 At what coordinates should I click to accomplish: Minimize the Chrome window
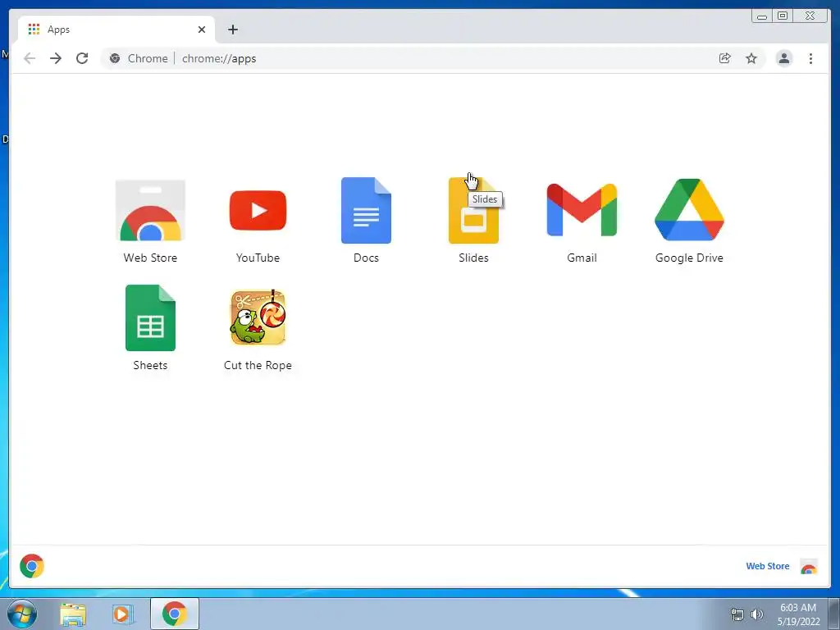762,16
